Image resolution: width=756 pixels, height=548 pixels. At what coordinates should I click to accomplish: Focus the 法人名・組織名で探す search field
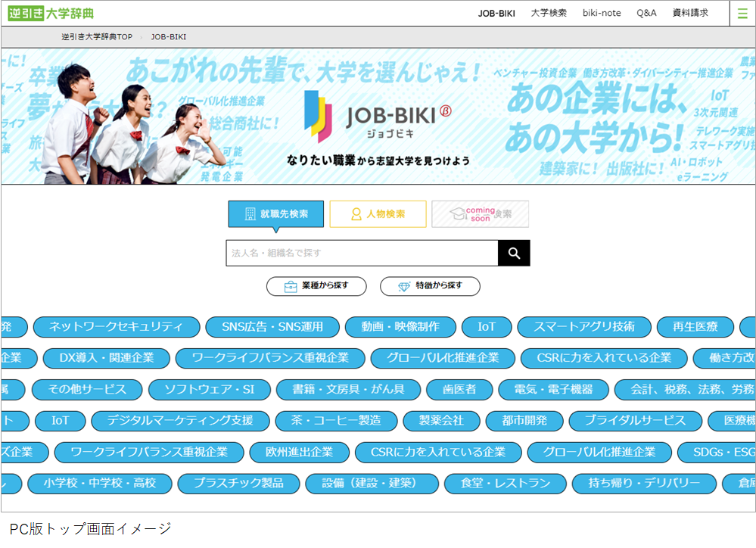pos(362,253)
